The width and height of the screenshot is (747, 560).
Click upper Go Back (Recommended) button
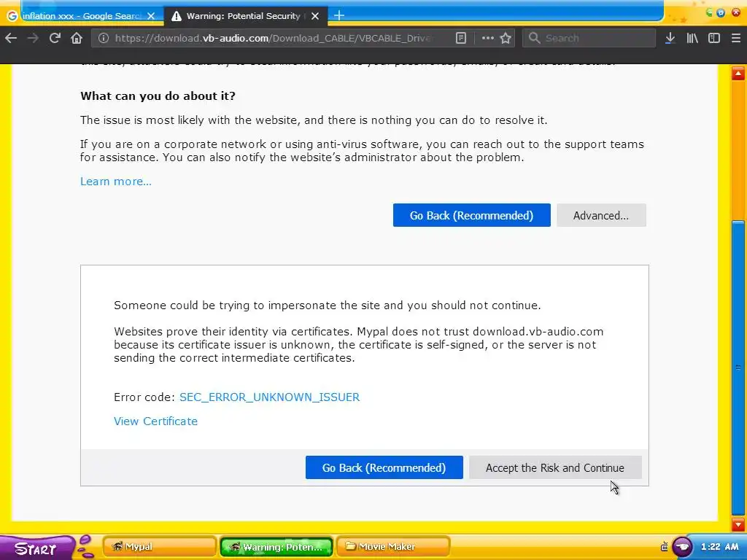472,215
